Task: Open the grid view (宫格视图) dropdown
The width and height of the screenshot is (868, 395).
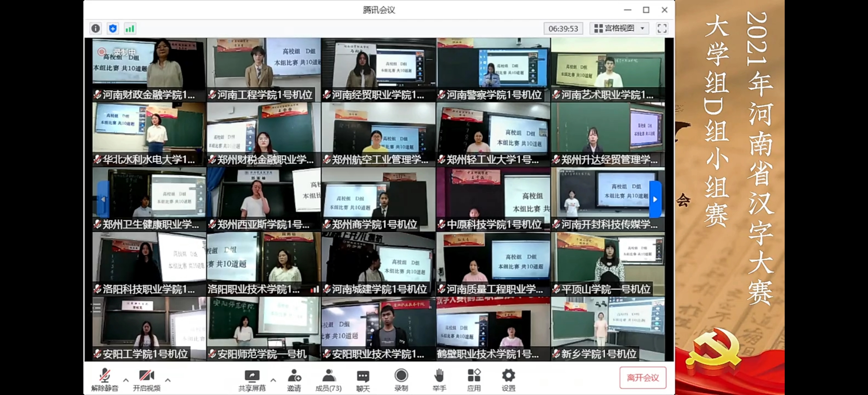Action: point(619,28)
